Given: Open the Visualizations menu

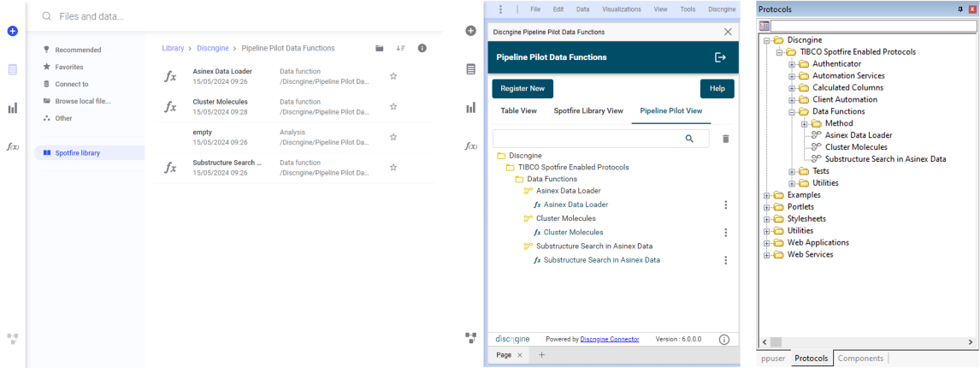Looking at the screenshot, I should click(x=621, y=9).
